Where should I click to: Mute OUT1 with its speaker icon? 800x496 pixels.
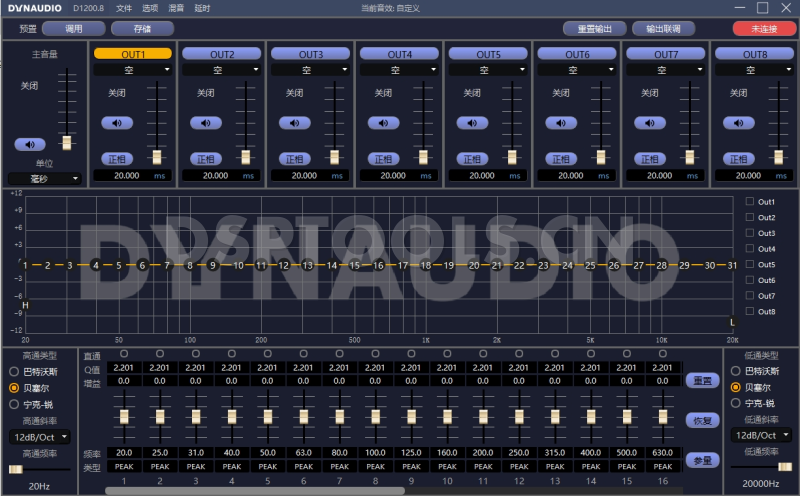click(117, 123)
